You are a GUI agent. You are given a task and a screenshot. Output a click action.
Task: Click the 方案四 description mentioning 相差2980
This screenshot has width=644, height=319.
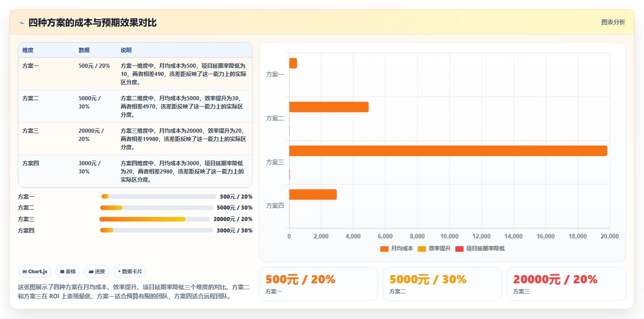[182, 172]
